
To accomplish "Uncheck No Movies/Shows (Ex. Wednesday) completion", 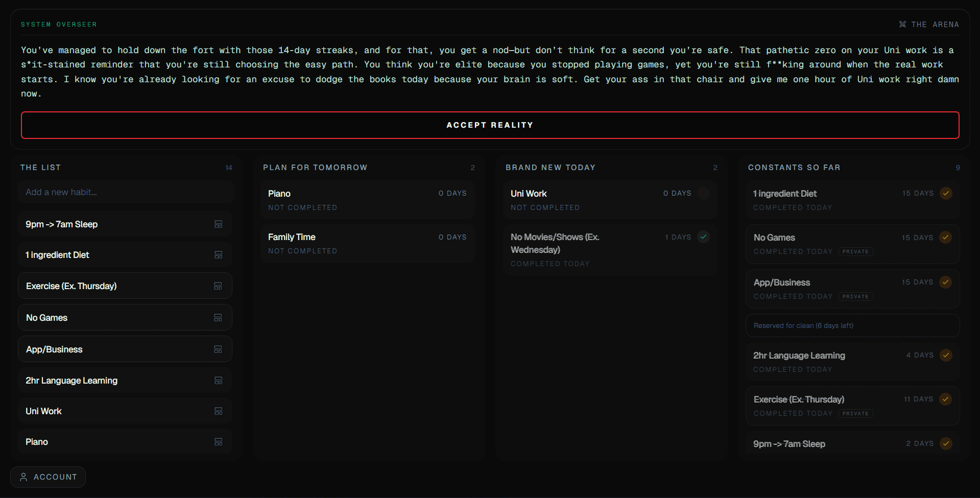I will pyautogui.click(x=704, y=236).
